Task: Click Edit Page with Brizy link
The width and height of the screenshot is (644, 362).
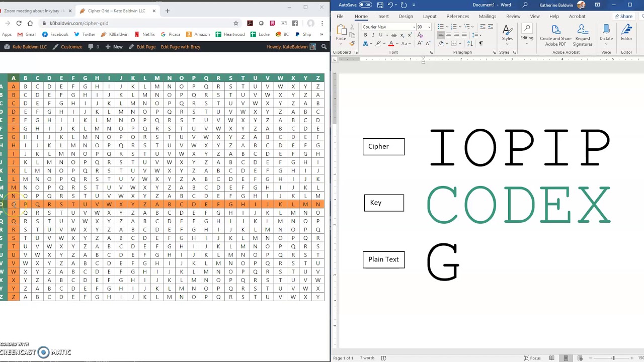Action: click(x=180, y=47)
